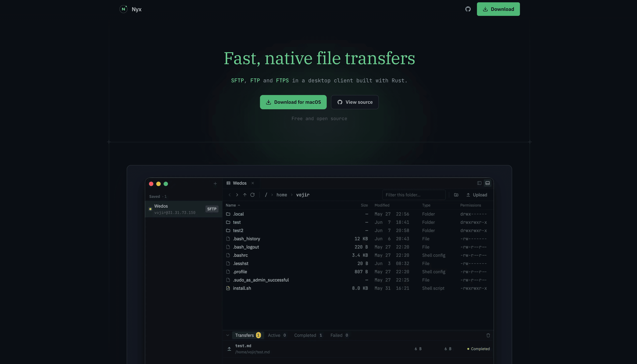Image resolution: width=637 pixels, height=364 pixels.
Task: Click the Upload button
Action: click(x=477, y=195)
